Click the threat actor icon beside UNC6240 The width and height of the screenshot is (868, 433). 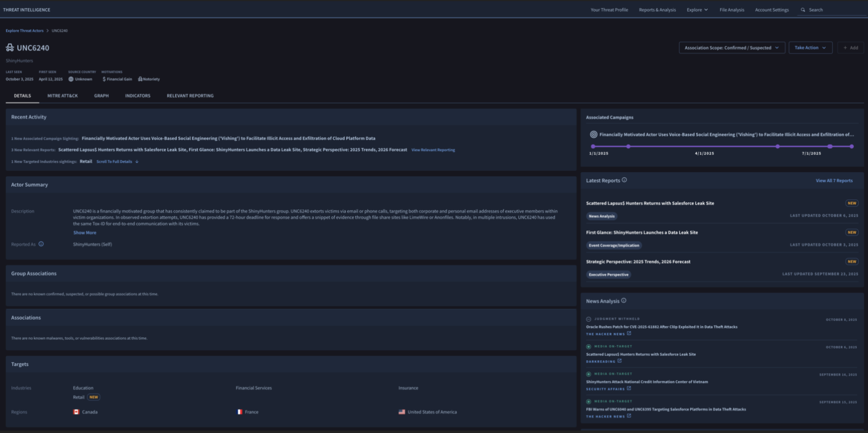point(10,48)
